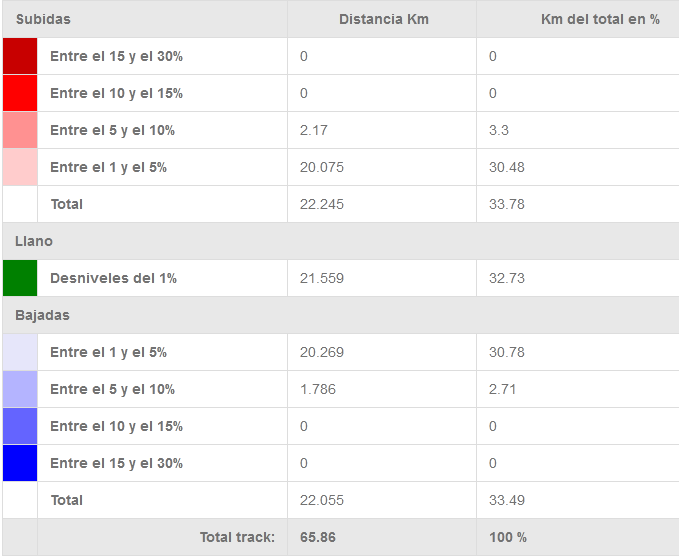
Task: Pick the light blue 5–10% descent swatch
Action: tap(20, 389)
